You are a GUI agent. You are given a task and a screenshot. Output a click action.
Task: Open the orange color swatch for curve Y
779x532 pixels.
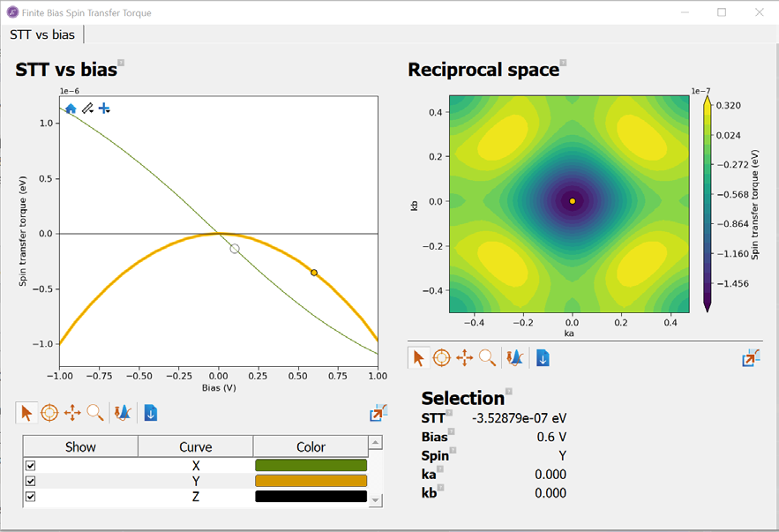pyautogui.click(x=311, y=481)
